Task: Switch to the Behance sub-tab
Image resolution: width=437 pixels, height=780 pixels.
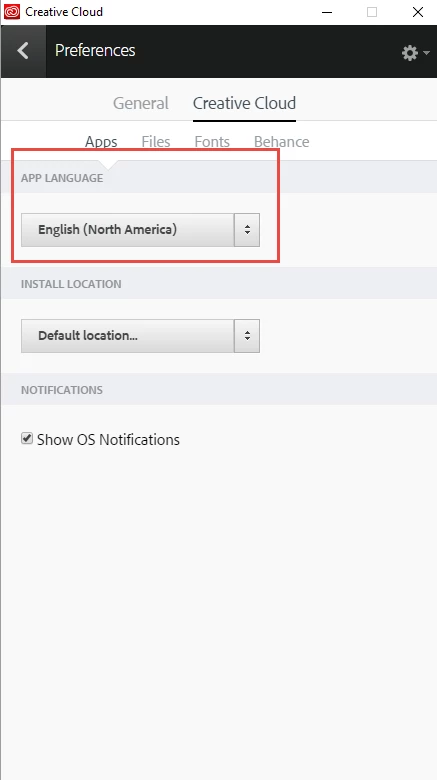Action: click(x=282, y=141)
